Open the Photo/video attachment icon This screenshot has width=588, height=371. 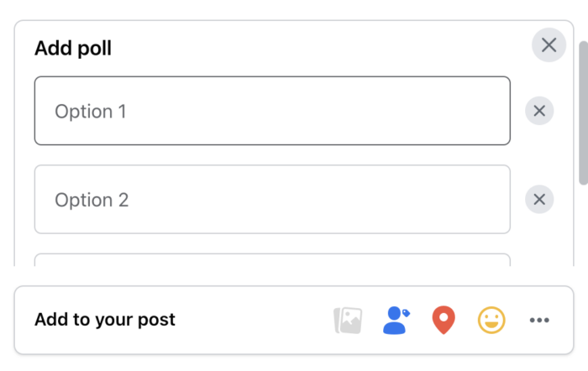pos(348,320)
